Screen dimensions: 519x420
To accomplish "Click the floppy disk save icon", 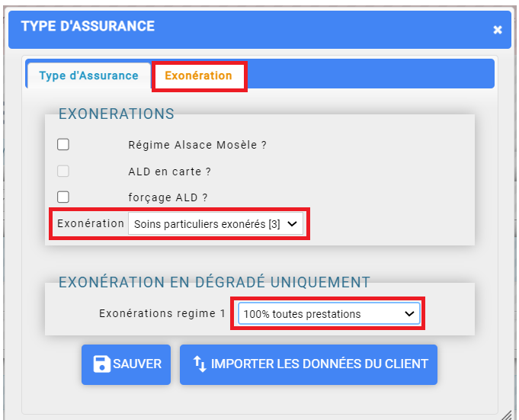I will point(101,364).
